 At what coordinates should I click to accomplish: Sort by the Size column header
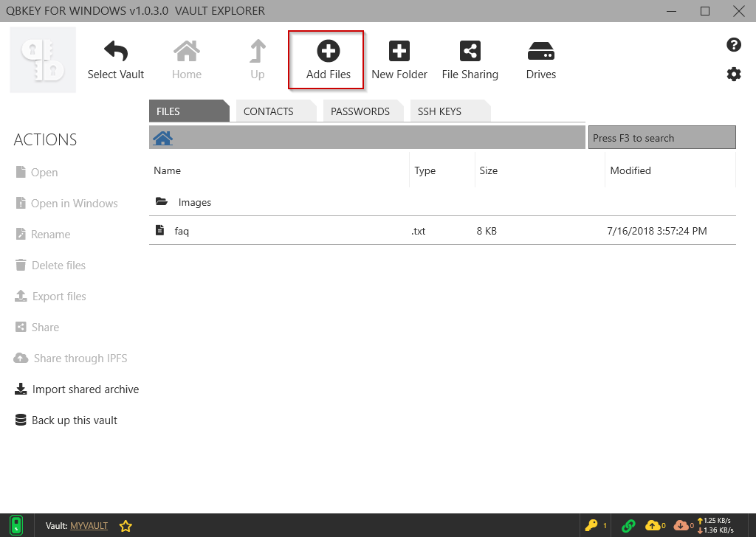pyautogui.click(x=489, y=170)
